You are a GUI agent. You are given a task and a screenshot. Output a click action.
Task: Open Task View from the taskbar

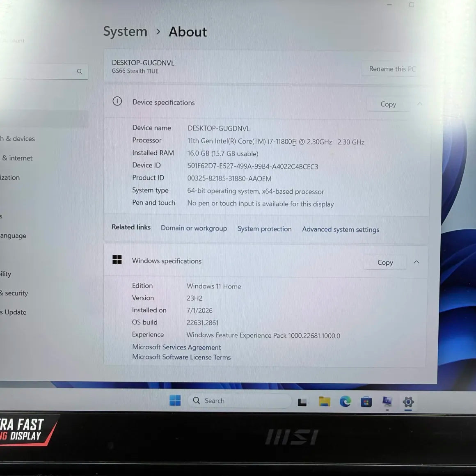pos(302,402)
